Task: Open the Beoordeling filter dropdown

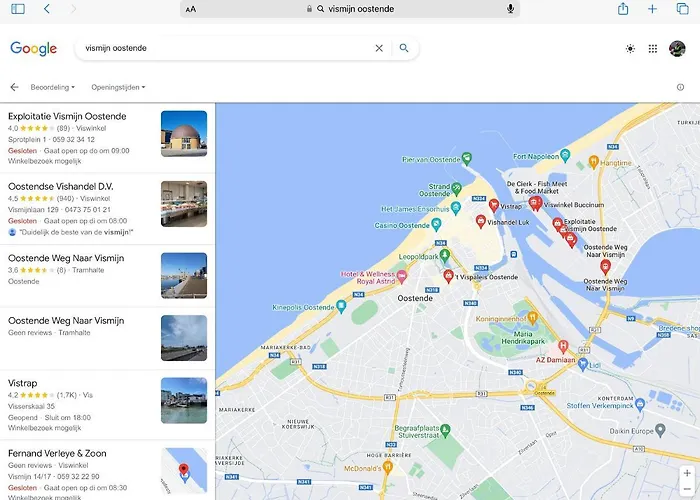Action: tap(53, 87)
